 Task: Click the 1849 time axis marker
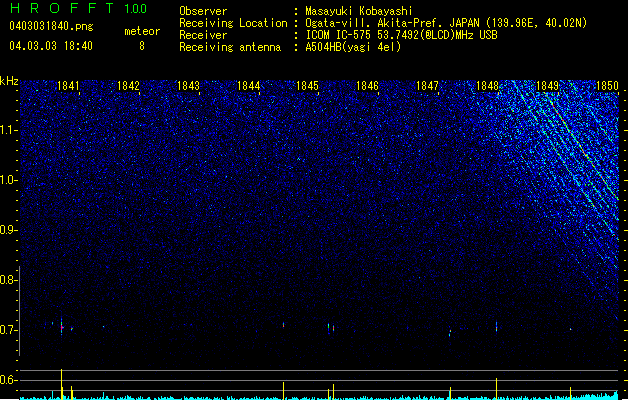coord(548,86)
